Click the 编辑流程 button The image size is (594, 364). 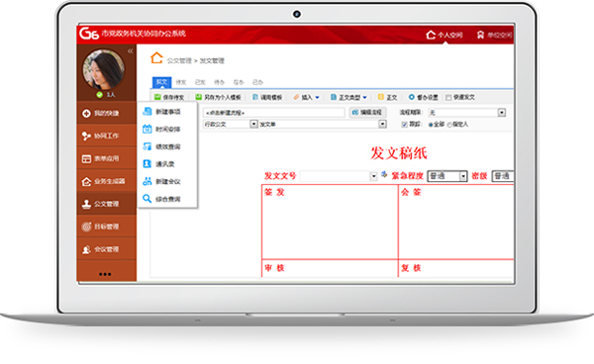coord(367,113)
